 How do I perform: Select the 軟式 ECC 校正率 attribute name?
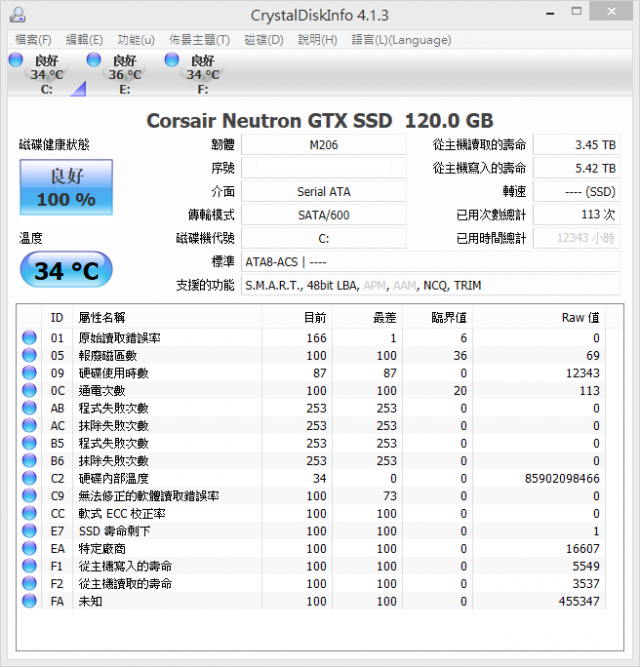pos(122,514)
